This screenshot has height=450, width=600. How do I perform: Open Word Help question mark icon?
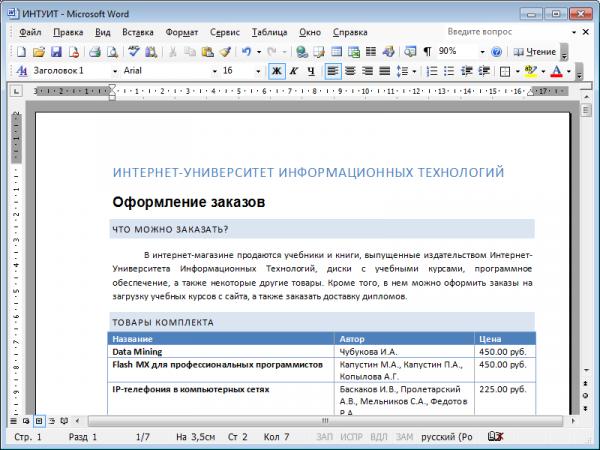click(496, 52)
